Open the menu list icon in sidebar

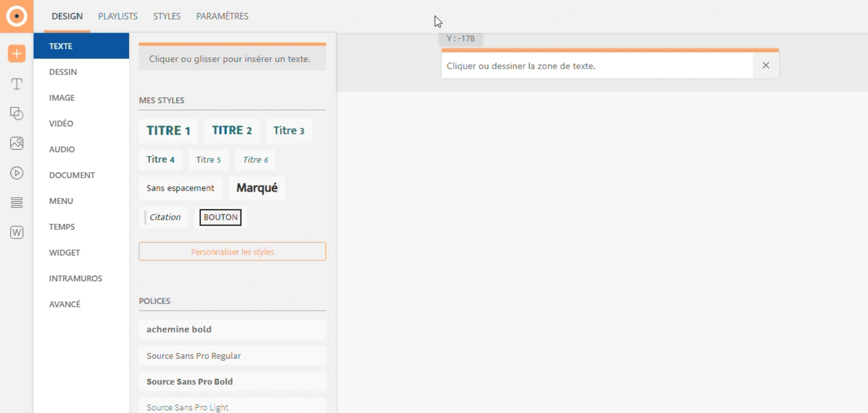(17, 202)
